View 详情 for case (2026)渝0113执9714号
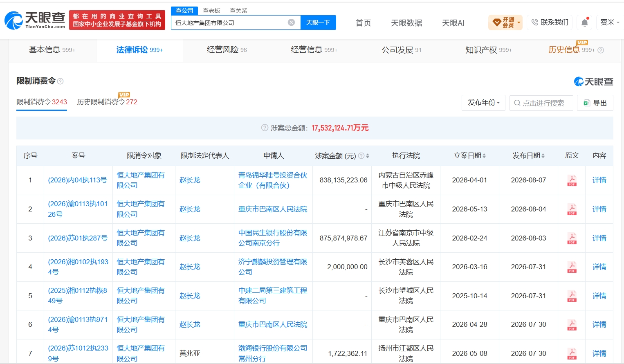Image resolution: width=624 pixels, height=364 pixels. [599, 325]
